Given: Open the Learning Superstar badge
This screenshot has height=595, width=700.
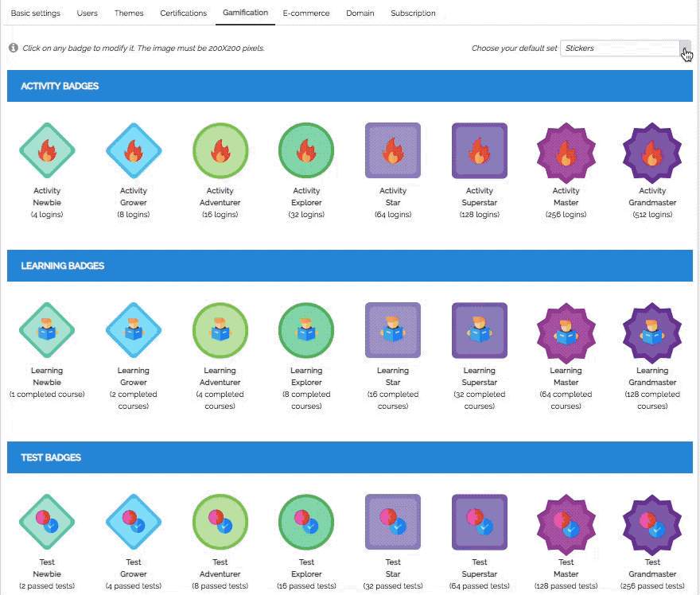Looking at the screenshot, I should pos(479,329).
